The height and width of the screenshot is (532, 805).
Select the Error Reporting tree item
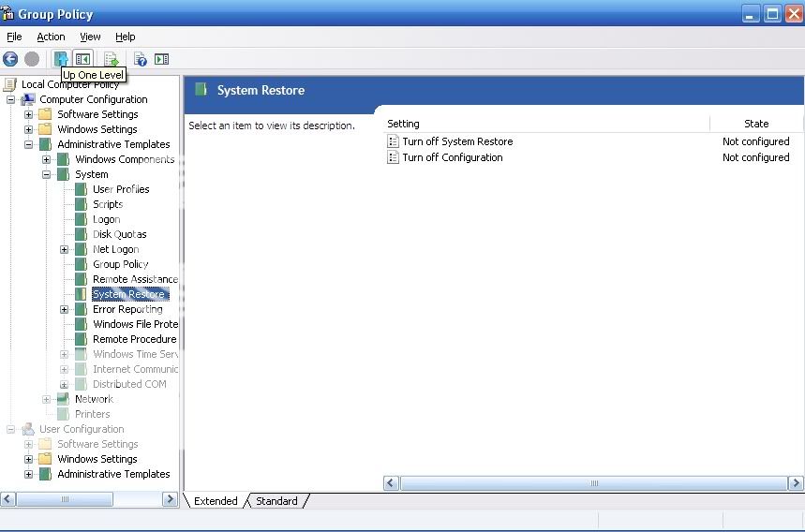point(127,309)
